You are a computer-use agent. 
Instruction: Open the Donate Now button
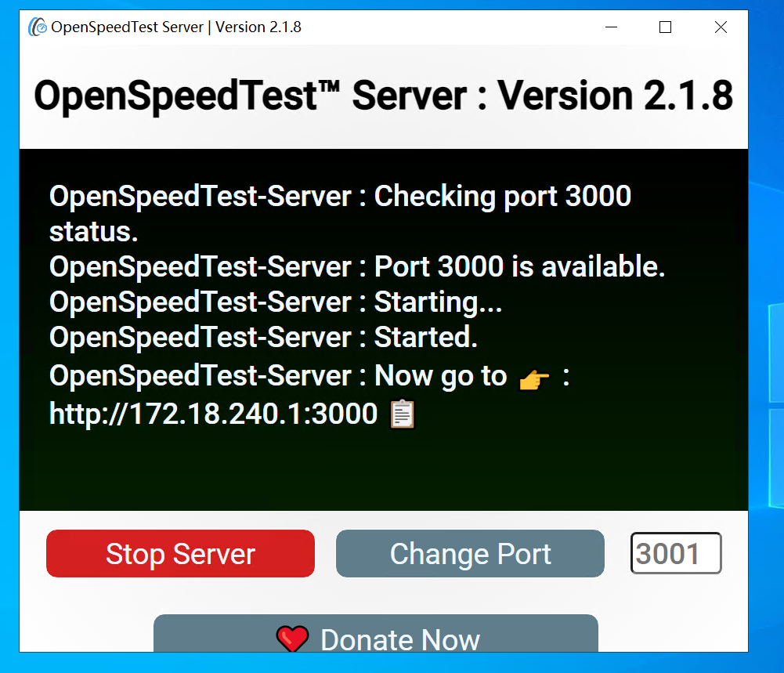[375, 634]
